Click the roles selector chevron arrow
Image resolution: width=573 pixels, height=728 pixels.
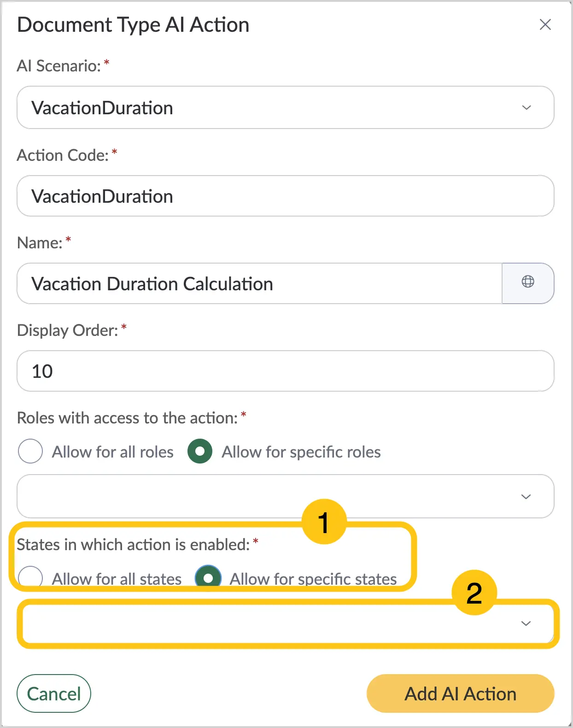pos(526,496)
